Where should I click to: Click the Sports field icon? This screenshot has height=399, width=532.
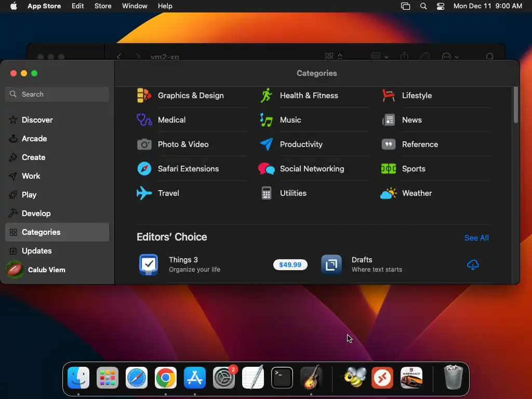click(389, 169)
